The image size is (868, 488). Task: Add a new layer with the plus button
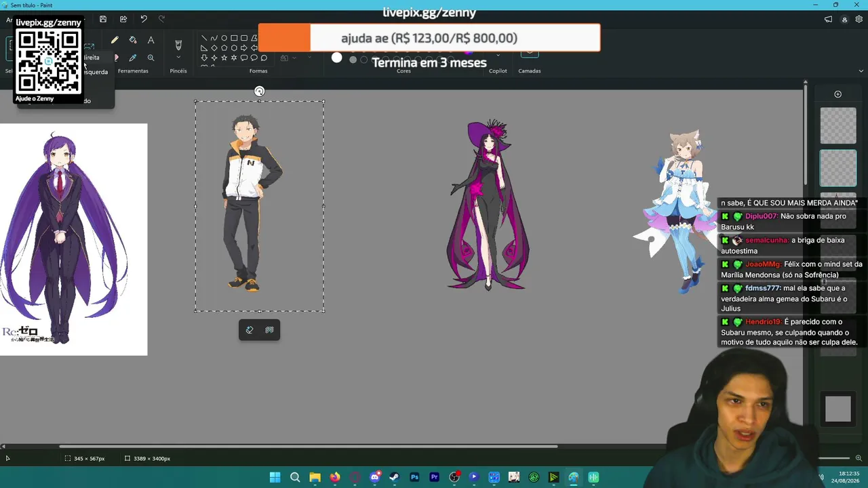(837, 94)
